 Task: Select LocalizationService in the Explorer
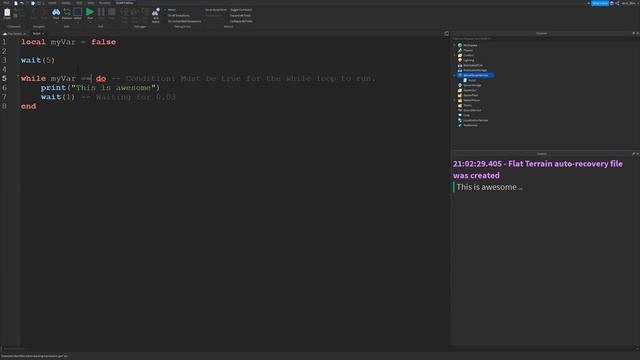coord(475,120)
